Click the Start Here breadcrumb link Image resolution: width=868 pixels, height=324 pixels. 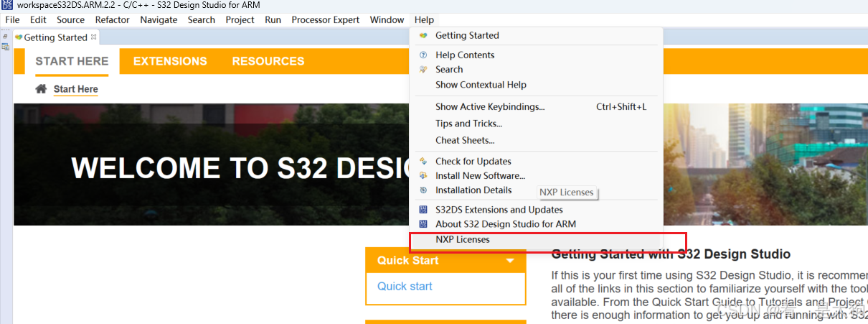pos(76,89)
